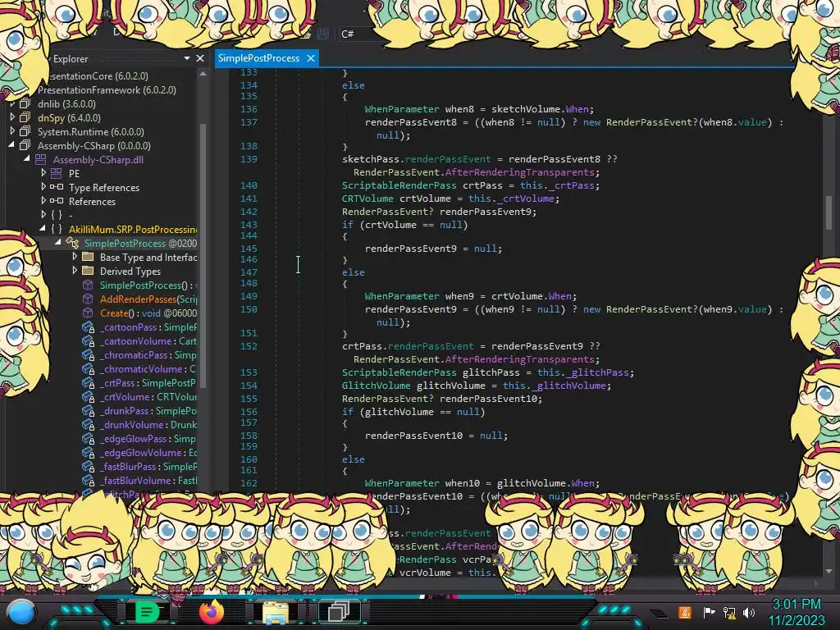Click the dnSpy assembly icon

point(25,117)
